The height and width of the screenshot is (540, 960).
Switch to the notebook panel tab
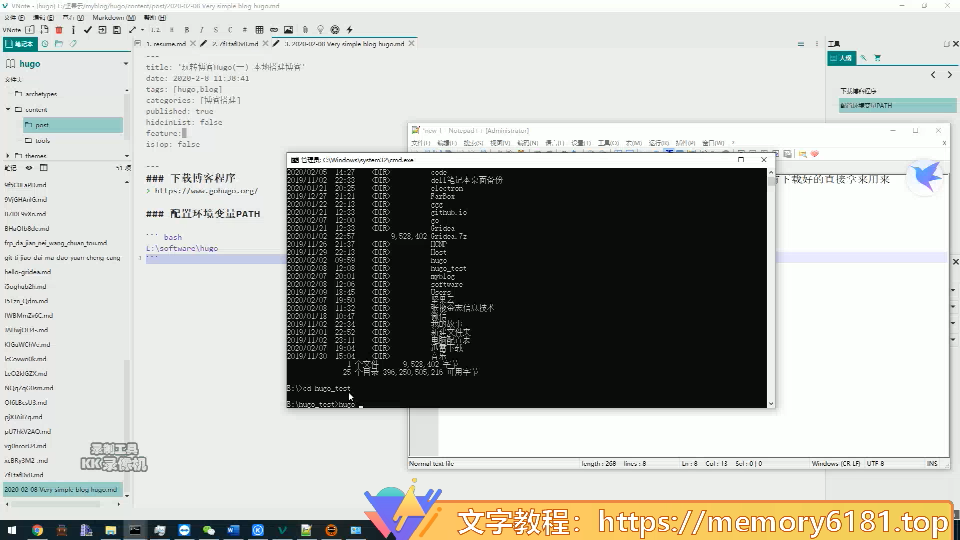click(20, 43)
